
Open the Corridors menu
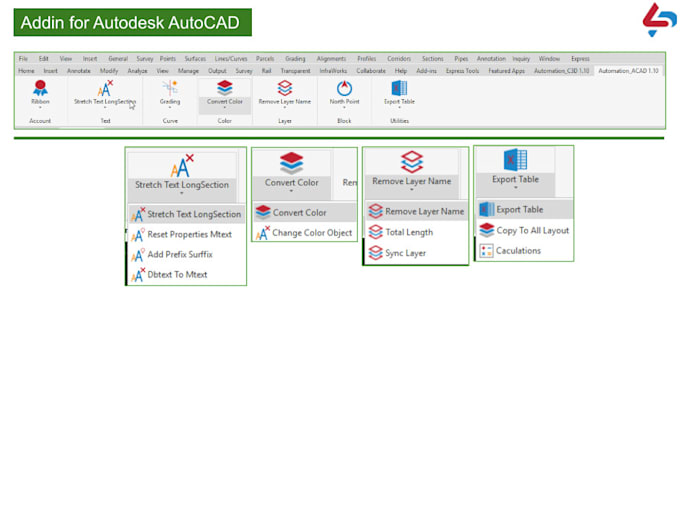tap(399, 59)
